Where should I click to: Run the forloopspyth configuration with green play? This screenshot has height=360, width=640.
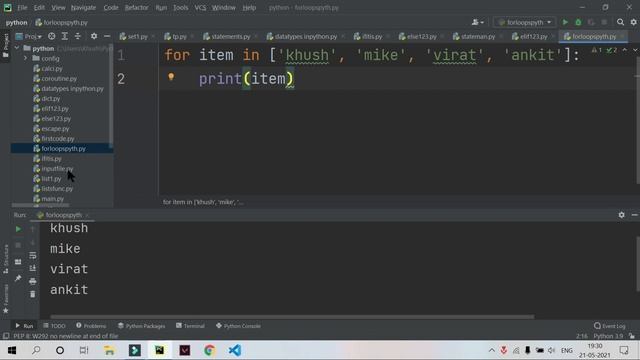(x=565, y=22)
